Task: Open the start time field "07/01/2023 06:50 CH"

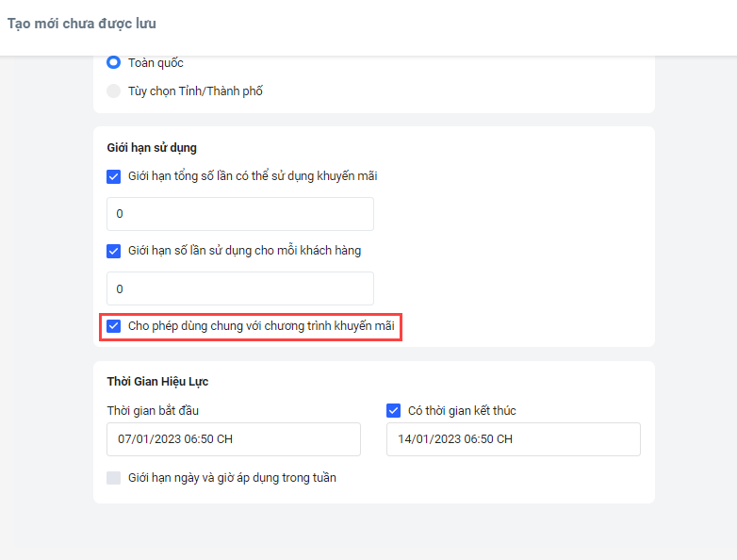Action: 234,439
